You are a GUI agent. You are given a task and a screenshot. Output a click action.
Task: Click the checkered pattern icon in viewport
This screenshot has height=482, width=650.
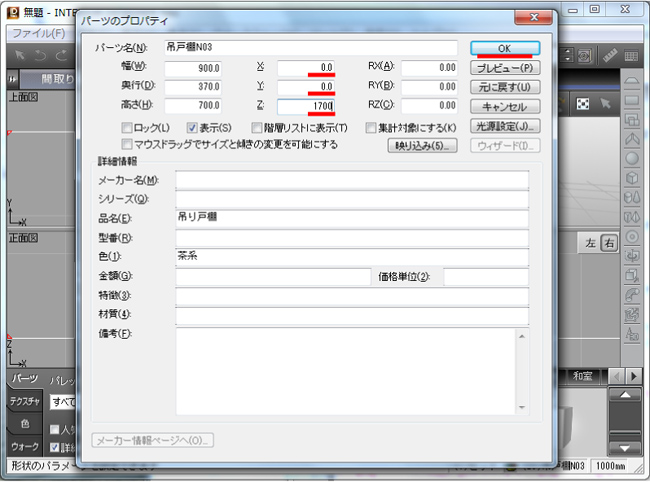pyautogui.click(x=583, y=104)
